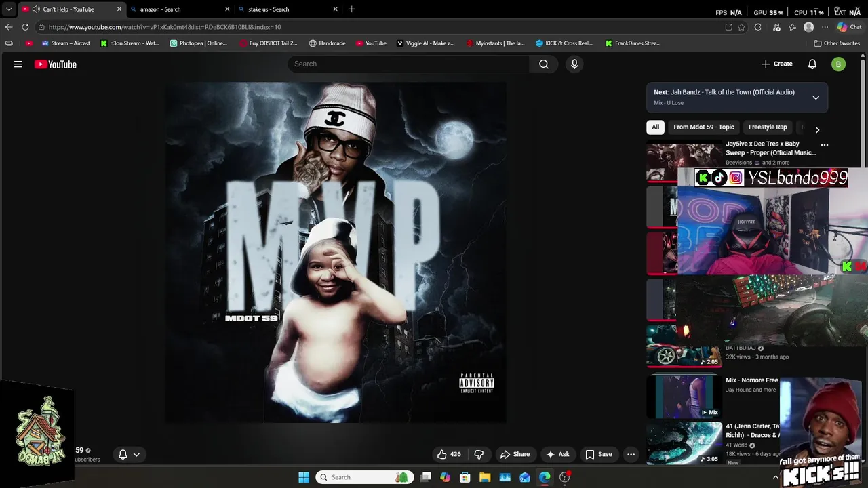This screenshot has width=868, height=488.
Task: Open options dots for Jay5ive Proper video
Action: [825, 145]
